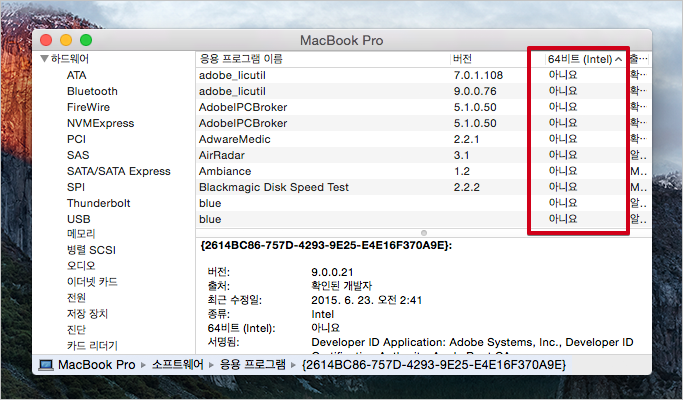683x400 pixels.
Task: Click 응용 프로그램 in the path bar
Action: coord(253,364)
